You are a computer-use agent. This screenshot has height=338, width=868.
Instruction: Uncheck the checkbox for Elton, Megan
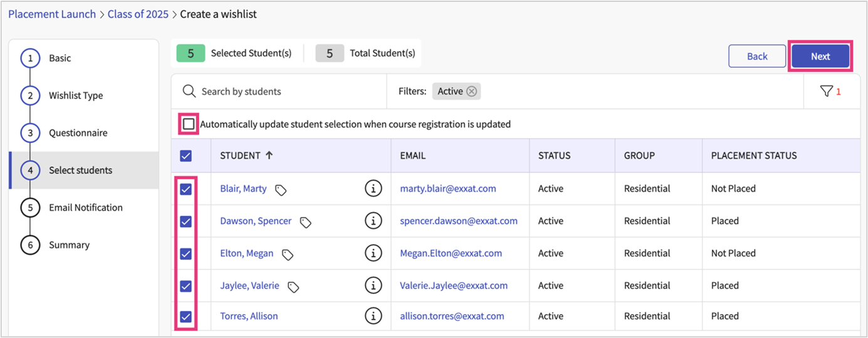click(186, 254)
